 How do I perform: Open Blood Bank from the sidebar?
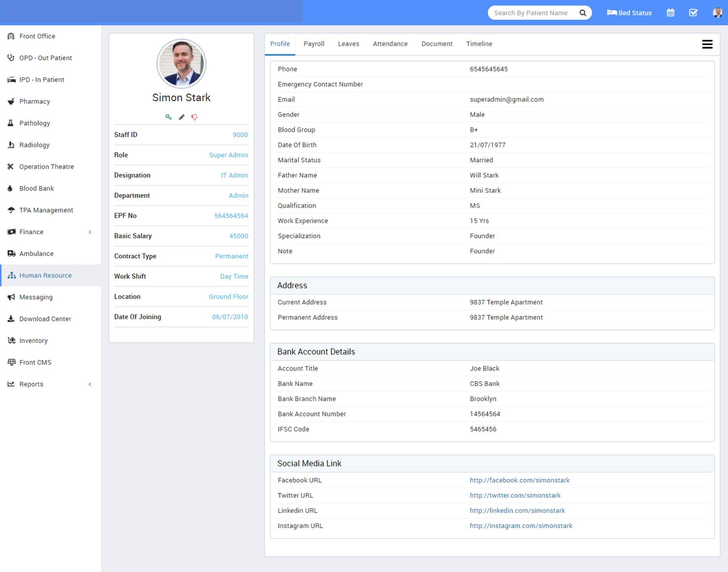click(x=36, y=188)
